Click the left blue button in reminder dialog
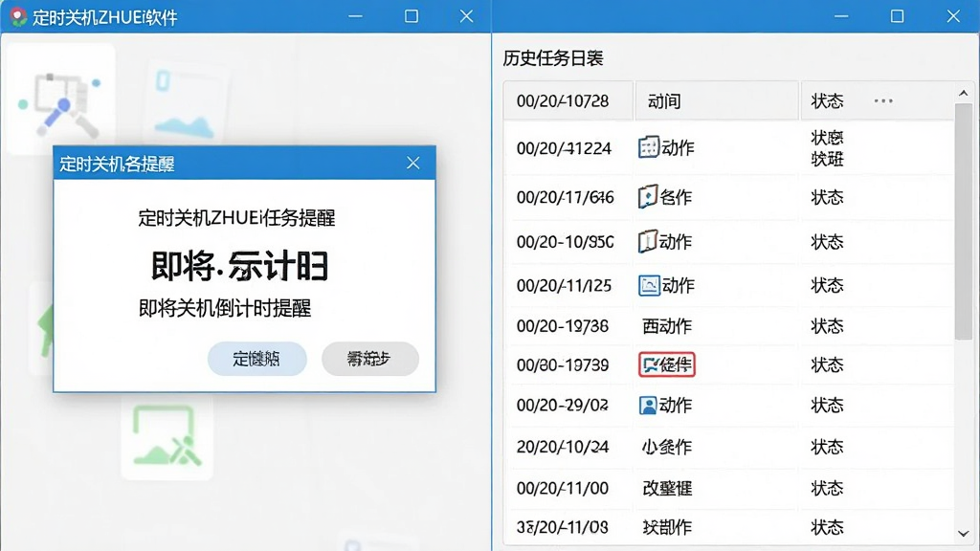 [256, 359]
